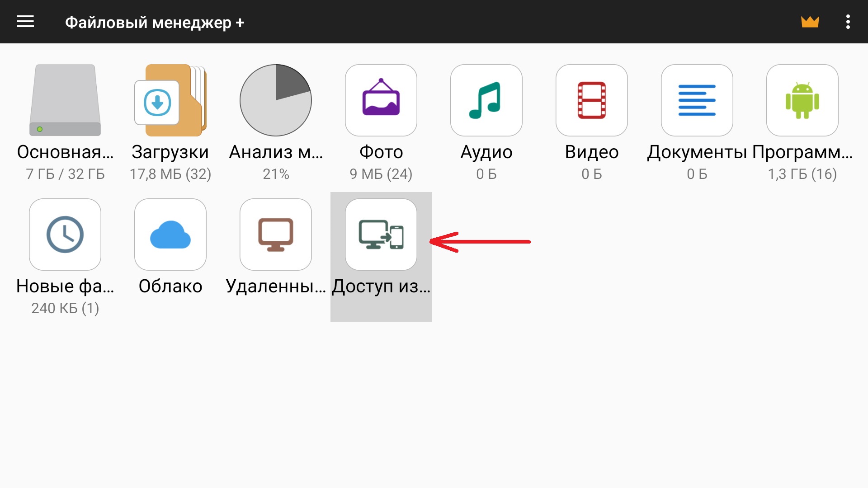Open Доступ из сети computer-phone icon
The height and width of the screenshot is (488, 868).
point(381,234)
